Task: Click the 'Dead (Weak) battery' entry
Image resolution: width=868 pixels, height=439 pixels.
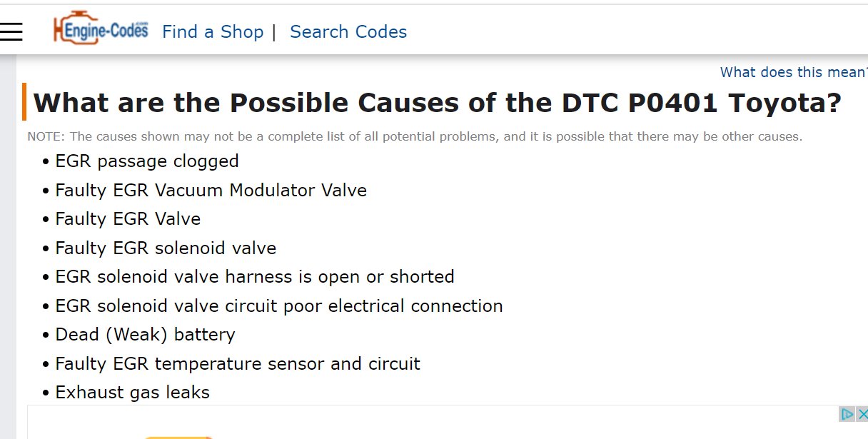Action: (x=145, y=335)
